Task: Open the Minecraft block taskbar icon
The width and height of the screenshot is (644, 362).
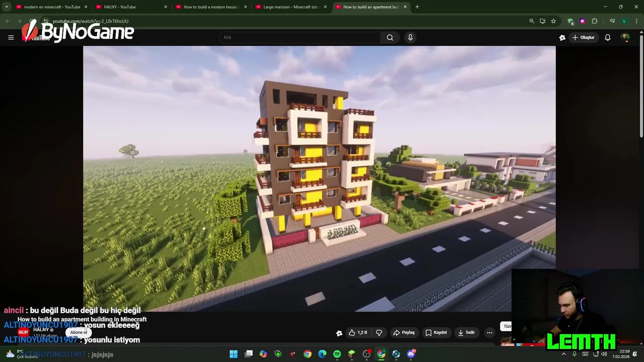Action: coord(352,354)
